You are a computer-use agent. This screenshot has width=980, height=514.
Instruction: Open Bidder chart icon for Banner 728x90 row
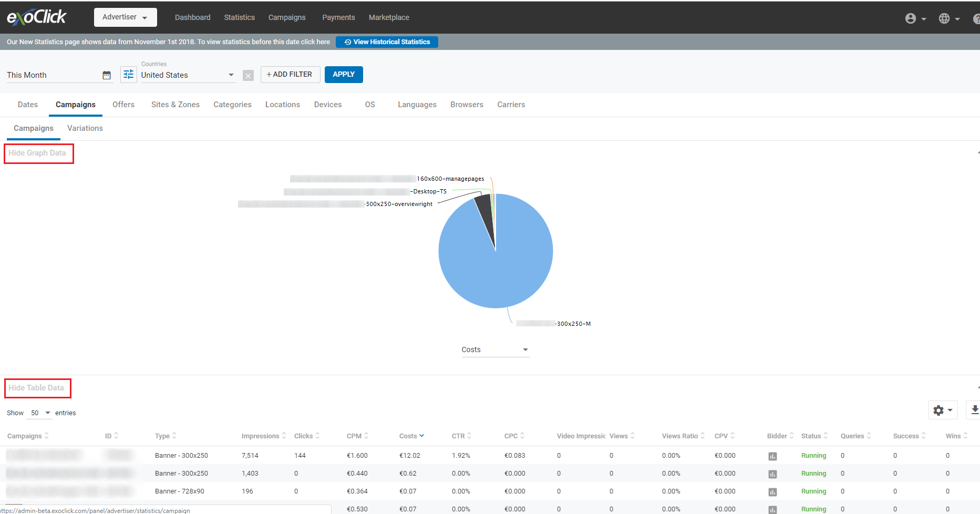click(x=772, y=492)
